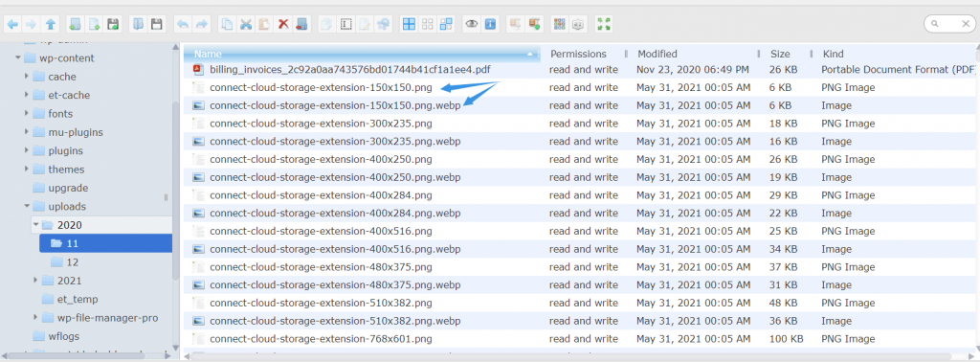Collapse the 2020 folder arrow
Viewport: 980px width, 362px height.
click(x=35, y=224)
